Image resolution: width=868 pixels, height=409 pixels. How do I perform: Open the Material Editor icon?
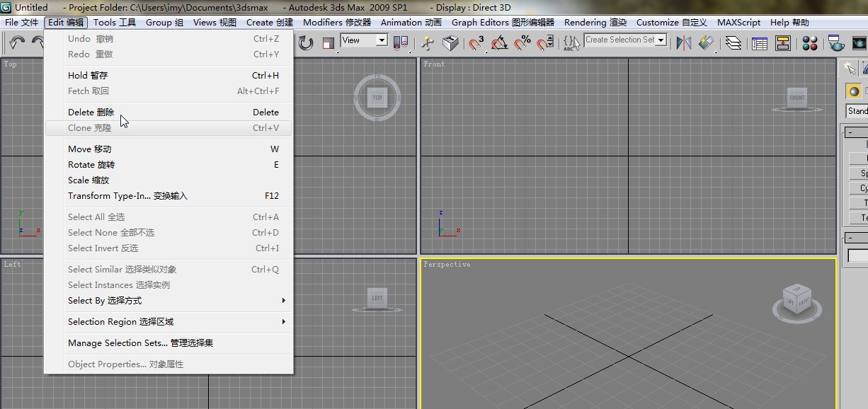(x=810, y=42)
